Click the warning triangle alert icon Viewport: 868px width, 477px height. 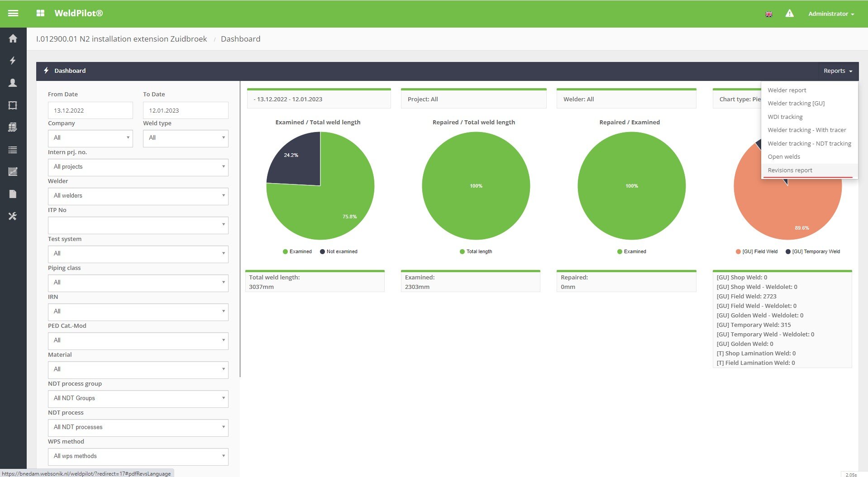pos(789,14)
